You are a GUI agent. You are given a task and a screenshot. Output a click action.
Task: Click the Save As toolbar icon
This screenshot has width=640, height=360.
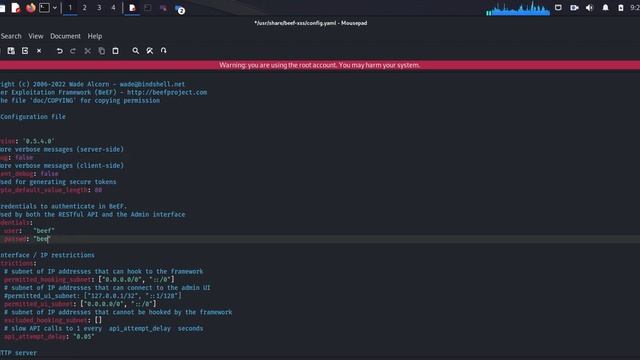pos(11,51)
